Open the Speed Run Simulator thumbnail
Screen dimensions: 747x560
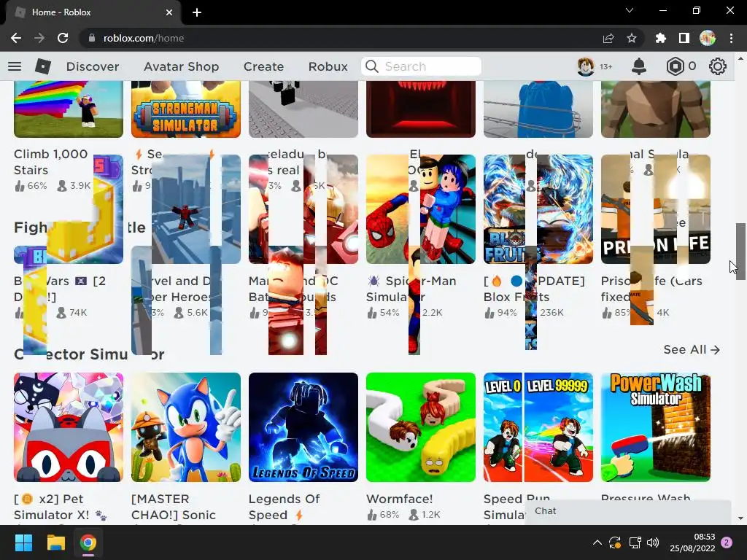538,427
